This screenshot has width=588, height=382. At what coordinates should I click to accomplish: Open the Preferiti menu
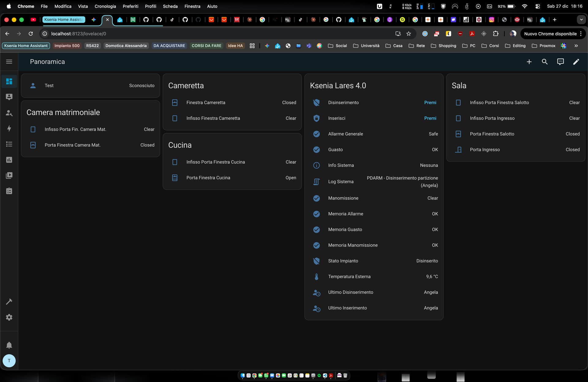pos(130,6)
